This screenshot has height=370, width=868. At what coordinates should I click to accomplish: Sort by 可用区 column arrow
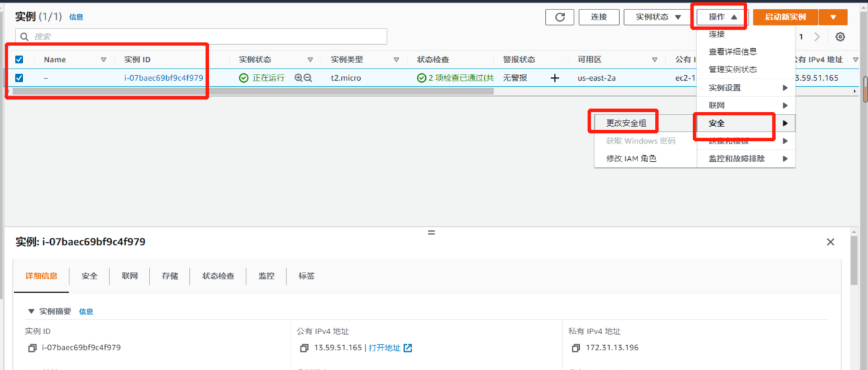coord(654,60)
